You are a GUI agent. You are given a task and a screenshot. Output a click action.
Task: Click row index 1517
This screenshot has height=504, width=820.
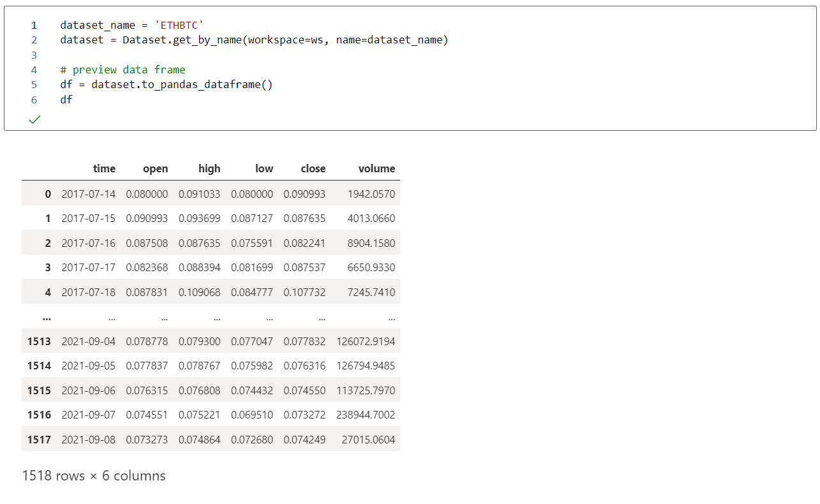[x=39, y=439]
